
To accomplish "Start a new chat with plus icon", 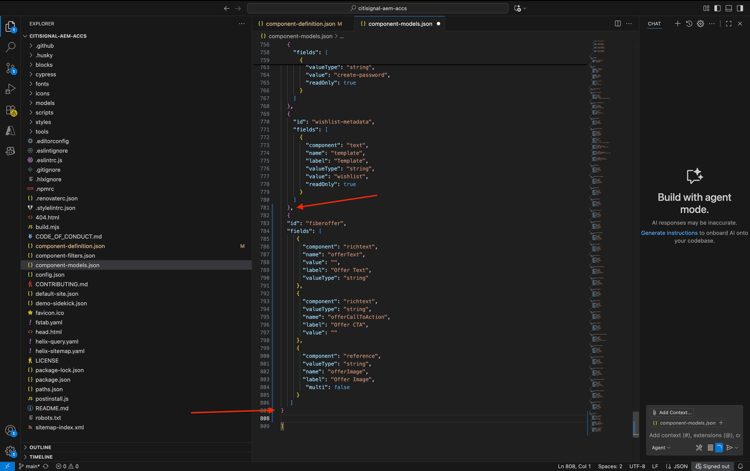I will coord(677,23).
